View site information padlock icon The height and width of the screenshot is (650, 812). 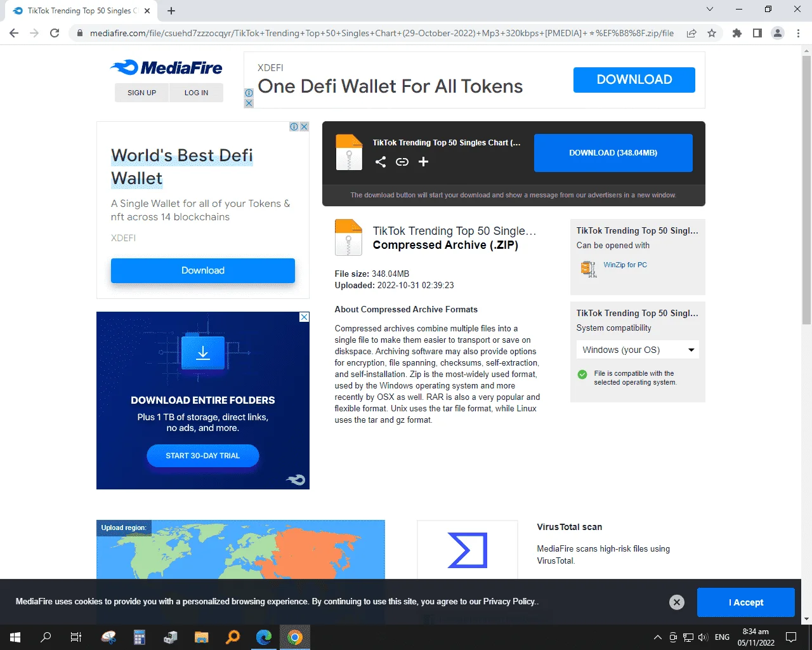(x=79, y=33)
